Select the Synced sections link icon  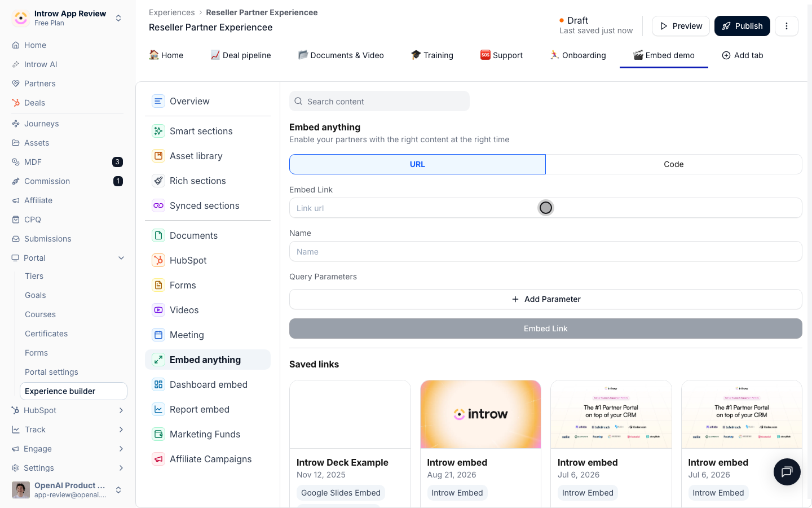tap(158, 205)
